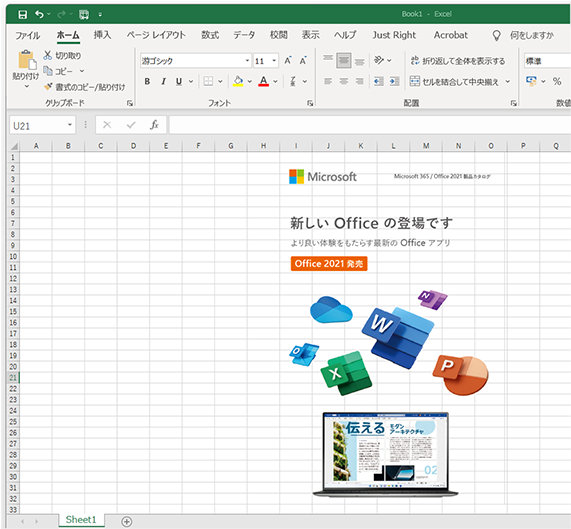Open the fill color dropdown arrow
571x529 pixels.
pos(249,81)
